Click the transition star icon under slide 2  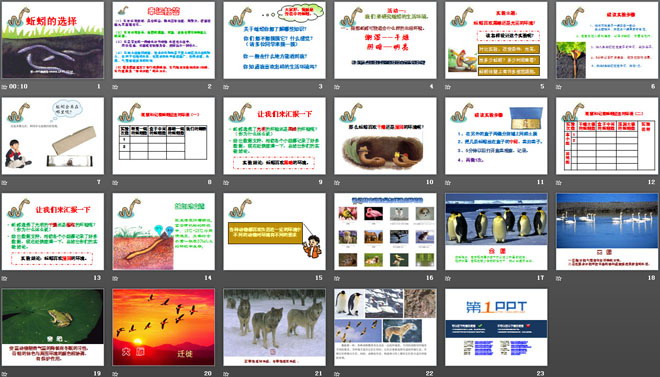point(115,87)
